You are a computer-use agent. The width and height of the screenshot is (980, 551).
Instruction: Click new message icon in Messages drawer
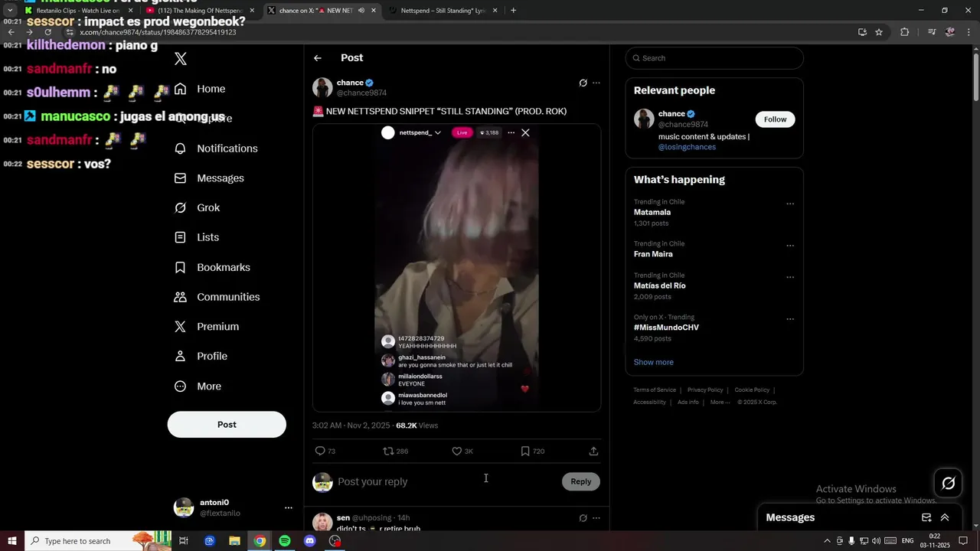click(926, 518)
